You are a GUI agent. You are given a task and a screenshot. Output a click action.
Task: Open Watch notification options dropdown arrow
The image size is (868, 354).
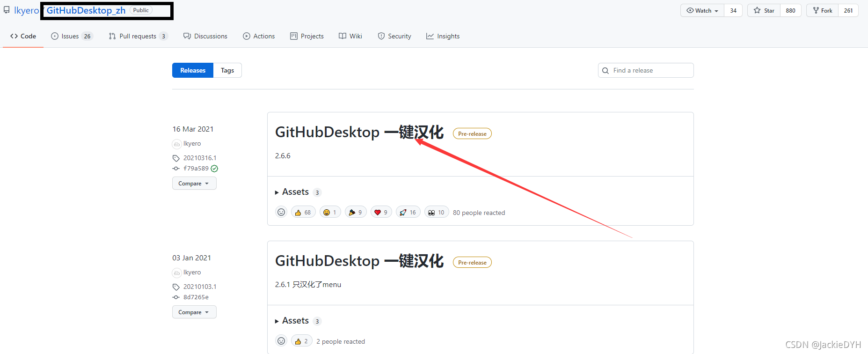(x=716, y=11)
